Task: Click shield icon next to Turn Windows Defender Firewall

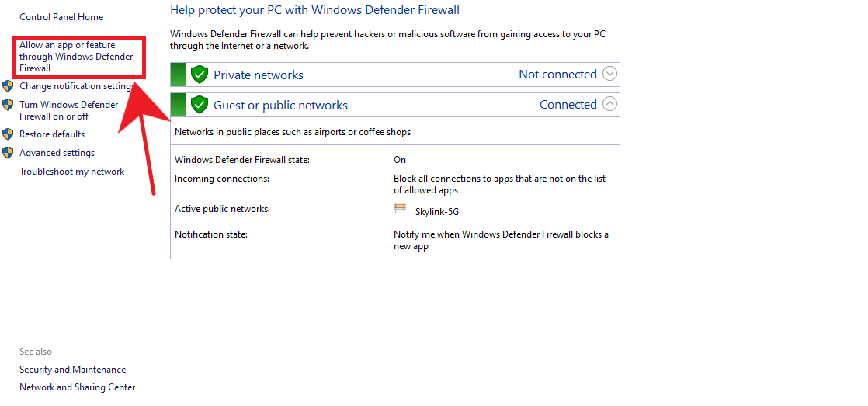Action: 8,105
